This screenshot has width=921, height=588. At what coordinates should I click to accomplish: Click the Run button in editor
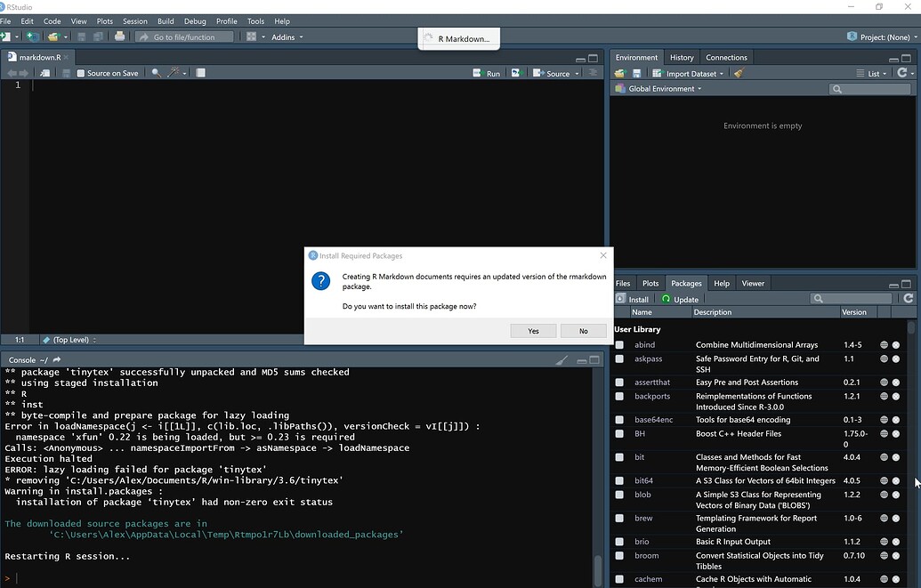click(x=487, y=74)
